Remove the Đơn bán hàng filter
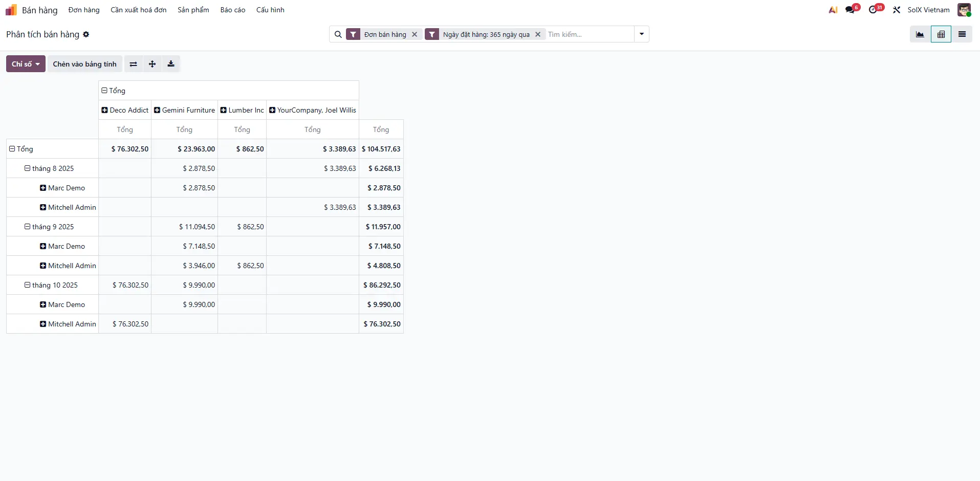This screenshot has height=481, width=980. 415,34
